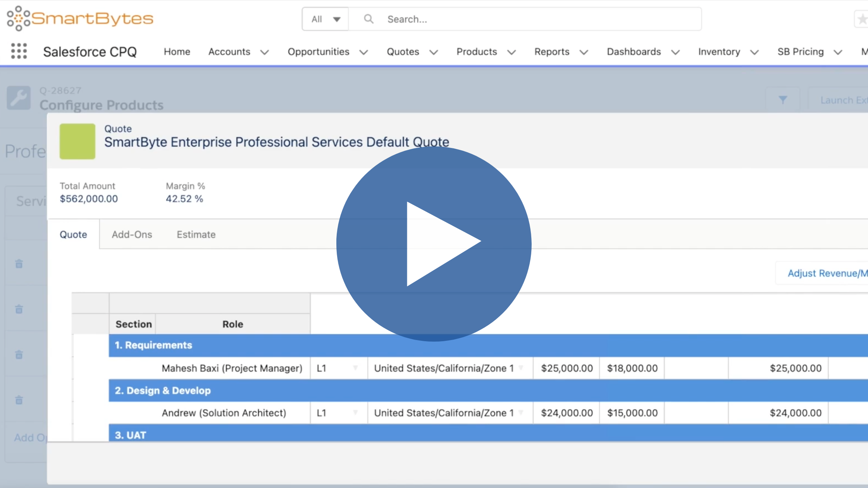Open the Quotes nav tab
The height and width of the screenshot is (488, 868).
point(403,52)
